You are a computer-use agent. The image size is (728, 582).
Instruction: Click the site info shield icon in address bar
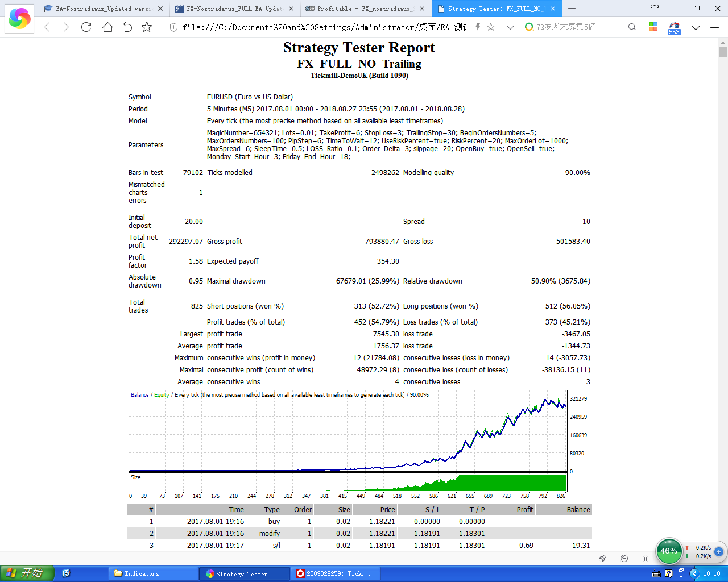coord(173,27)
